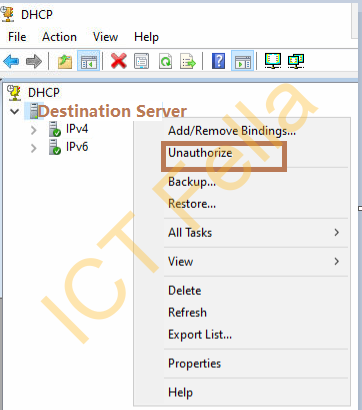Open the Properties toolbar icon
This screenshot has height=410, width=362.
pyautogui.click(x=141, y=61)
